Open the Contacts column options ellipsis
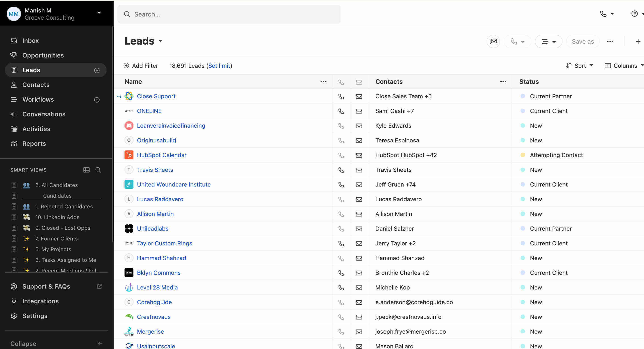Viewport: 644px width, 349px height. pyautogui.click(x=503, y=82)
